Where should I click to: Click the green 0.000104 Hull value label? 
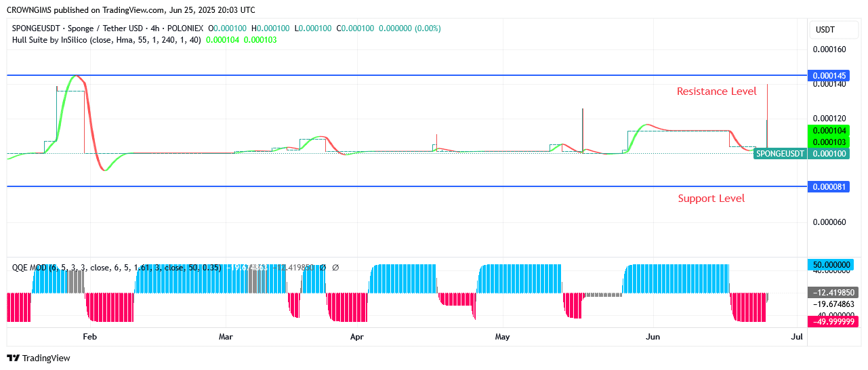coord(827,130)
